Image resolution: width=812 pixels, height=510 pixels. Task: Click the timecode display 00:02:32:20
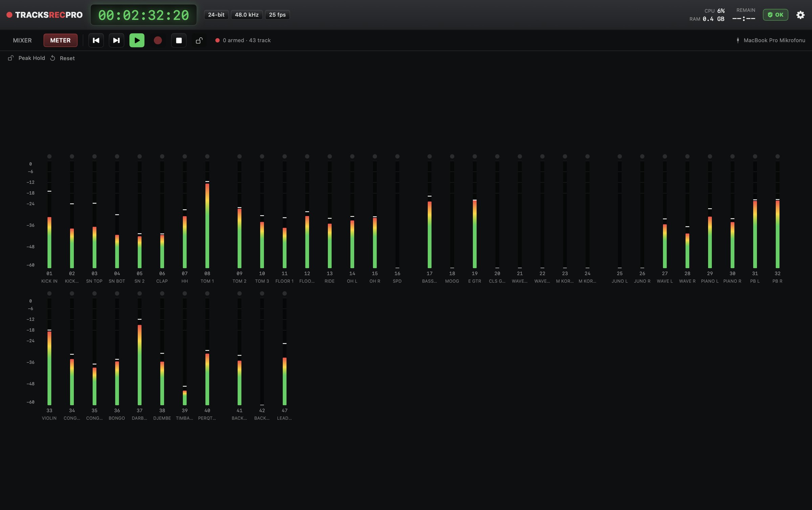tap(143, 15)
